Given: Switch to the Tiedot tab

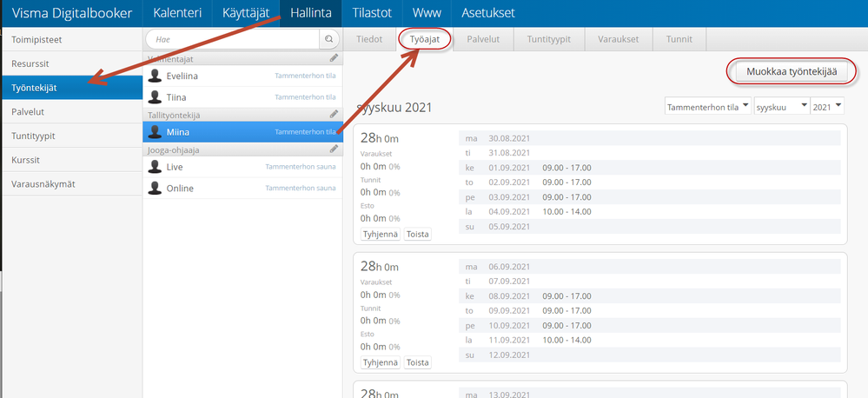Looking at the screenshot, I should (369, 40).
